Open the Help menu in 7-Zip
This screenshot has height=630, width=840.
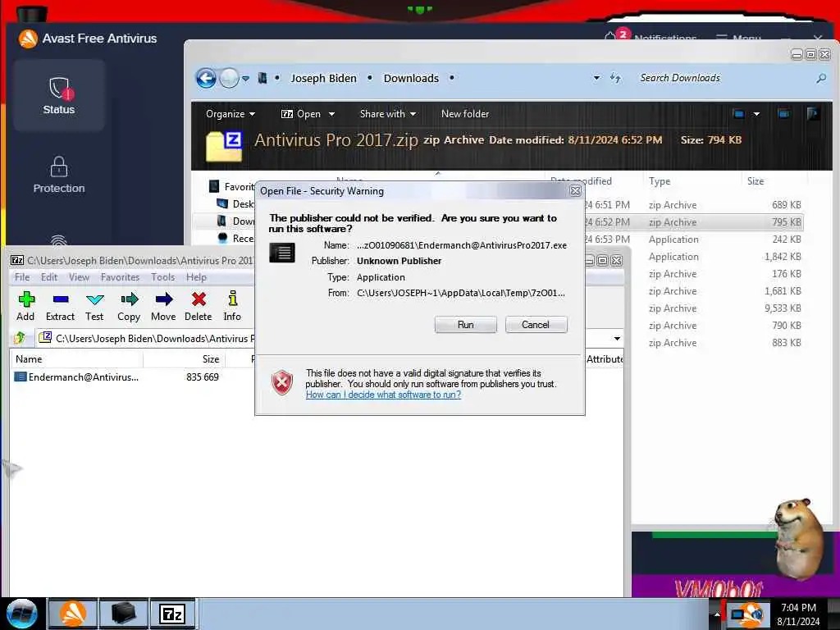pyautogui.click(x=196, y=277)
